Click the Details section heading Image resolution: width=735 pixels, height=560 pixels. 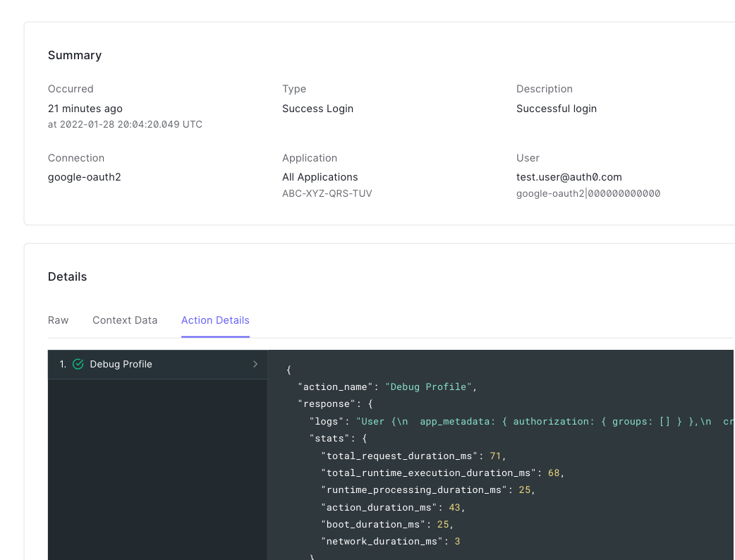click(x=67, y=276)
